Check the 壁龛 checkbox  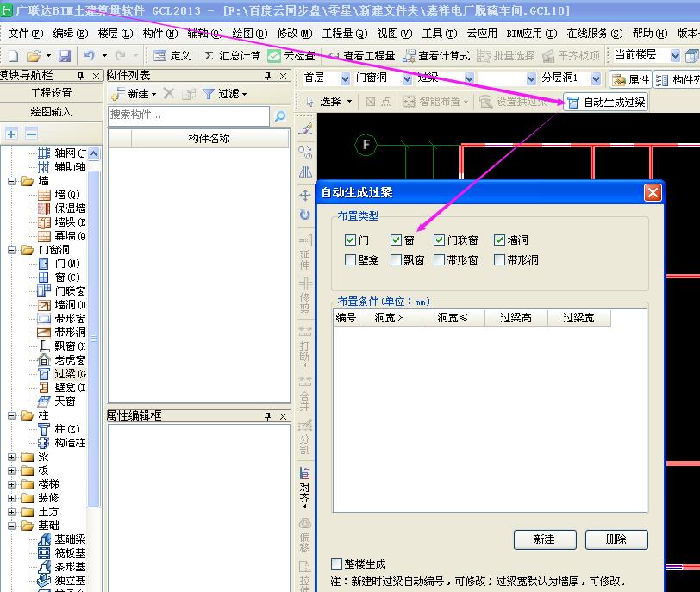(350, 259)
